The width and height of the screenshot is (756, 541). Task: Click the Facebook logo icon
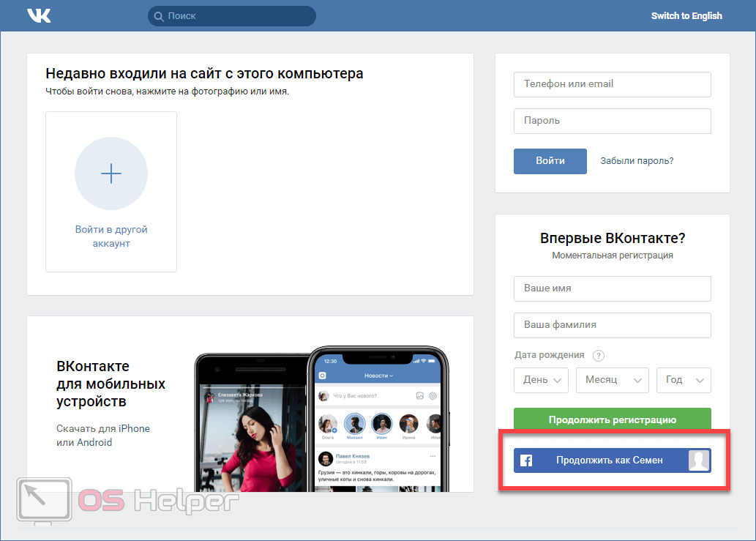pyautogui.click(x=525, y=460)
